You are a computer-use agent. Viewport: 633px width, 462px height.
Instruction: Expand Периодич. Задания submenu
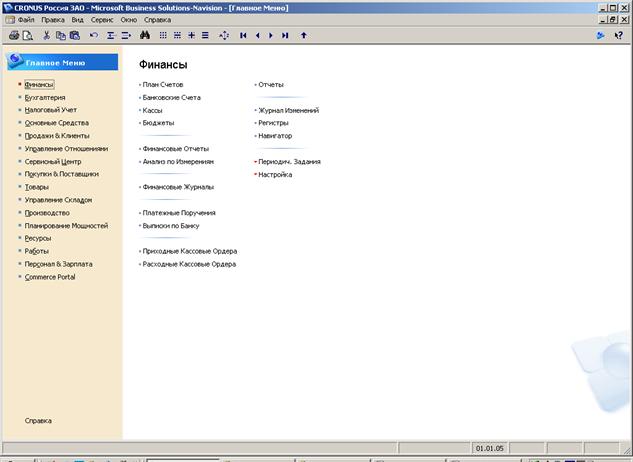(x=289, y=162)
